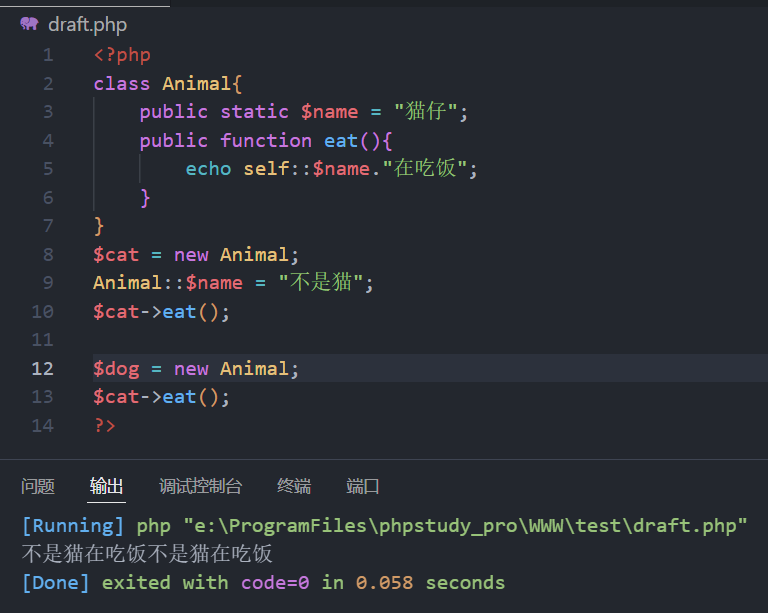This screenshot has width=768, height=613.
Task: Click the echo keyword on line 5
Action: tap(208, 169)
